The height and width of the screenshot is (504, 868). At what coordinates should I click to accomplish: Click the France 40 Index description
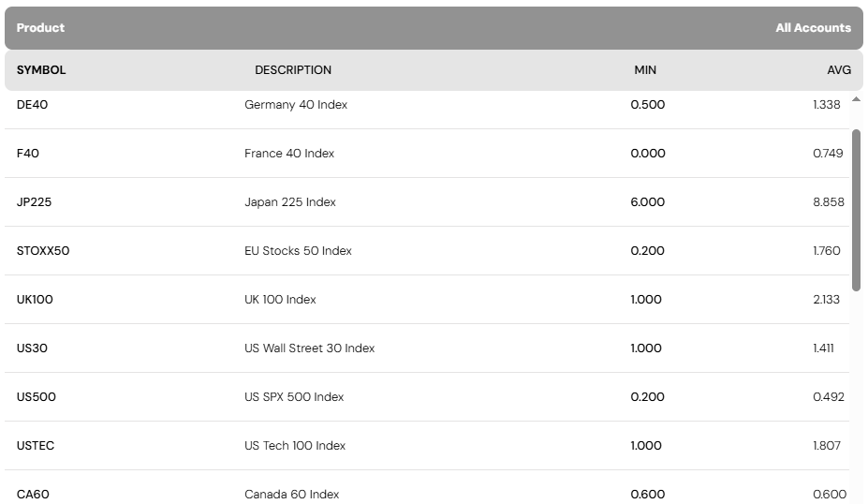coord(289,154)
